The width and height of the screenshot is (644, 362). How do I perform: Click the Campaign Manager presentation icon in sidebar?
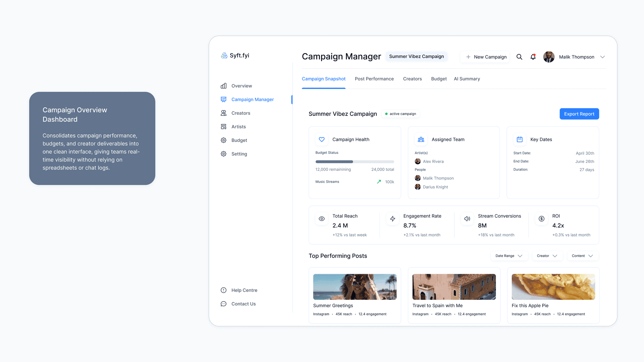click(x=223, y=99)
